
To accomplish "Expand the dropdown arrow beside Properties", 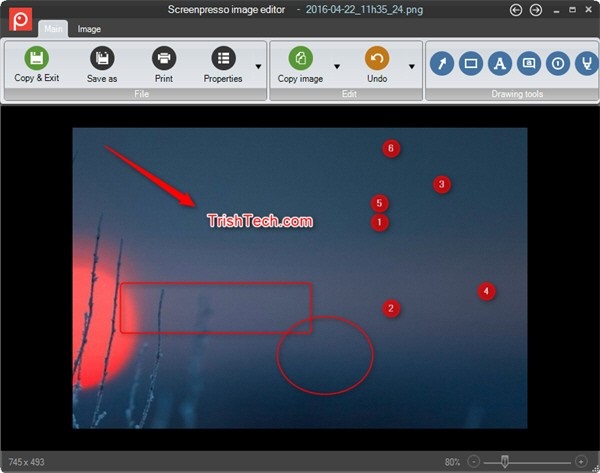I will [x=258, y=67].
